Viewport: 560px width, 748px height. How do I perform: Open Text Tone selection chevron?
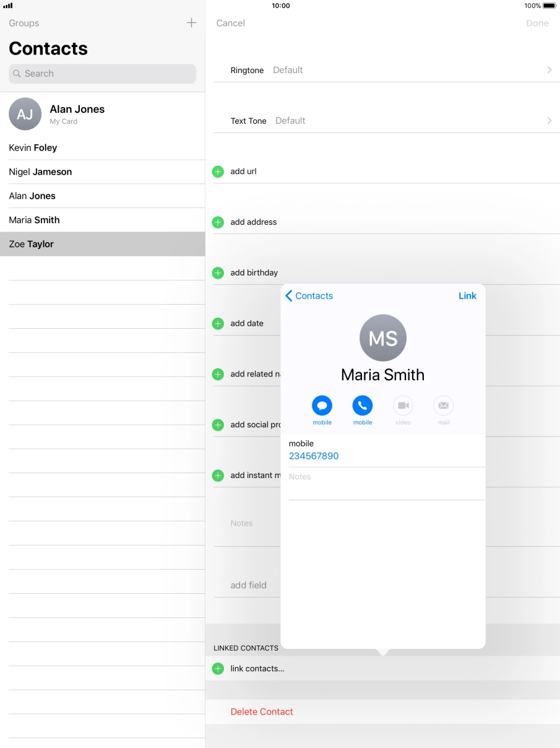pos(549,121)
